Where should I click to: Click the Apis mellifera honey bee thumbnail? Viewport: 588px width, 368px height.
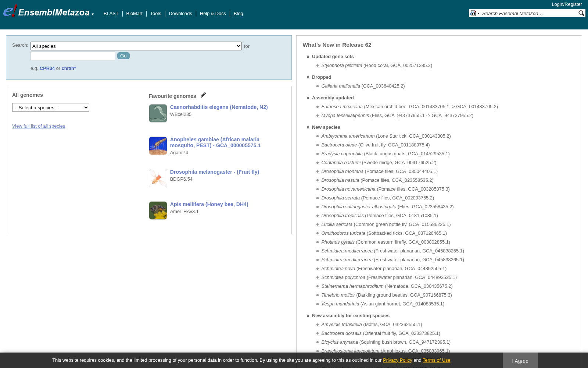point(158,210)
